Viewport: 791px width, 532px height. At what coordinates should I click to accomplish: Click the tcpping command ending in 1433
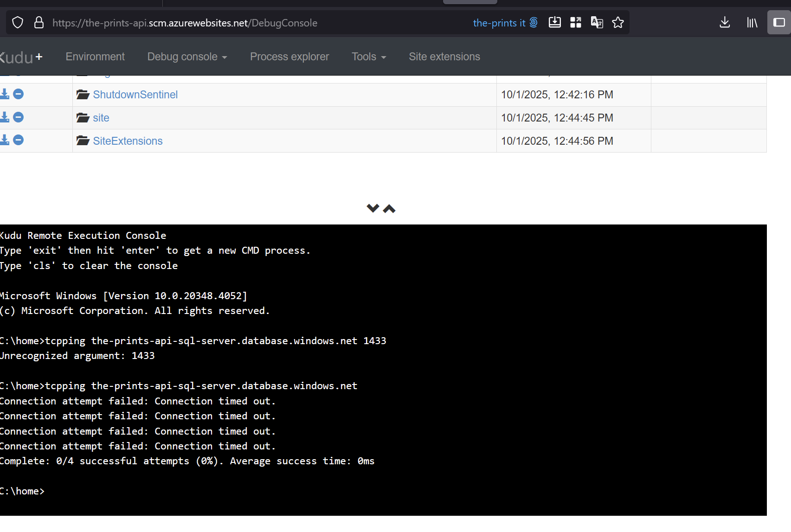tap(193, 341)
